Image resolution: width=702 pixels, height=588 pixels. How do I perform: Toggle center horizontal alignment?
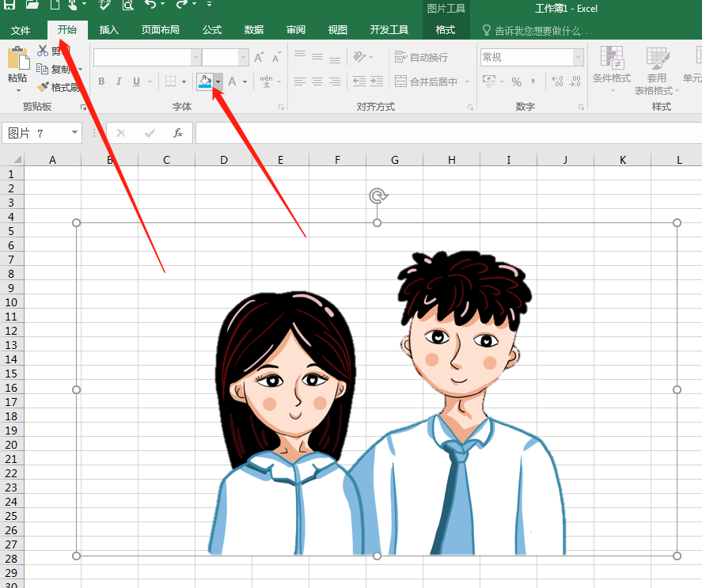317,81
